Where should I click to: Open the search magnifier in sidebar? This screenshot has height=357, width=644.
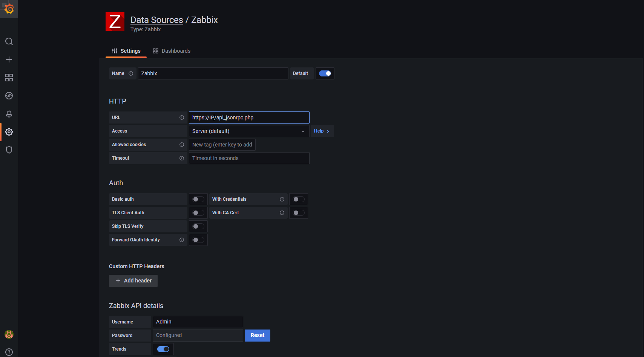(x=9, y=41)
